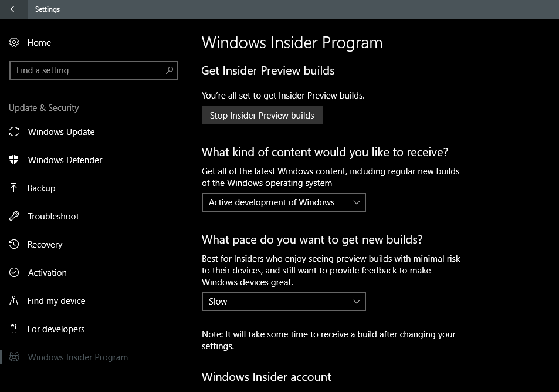Image resolution: width=559 pixels, height=392 pixels.
Task: Click the back arrow in title bar
Action: (x=14, y=9)
